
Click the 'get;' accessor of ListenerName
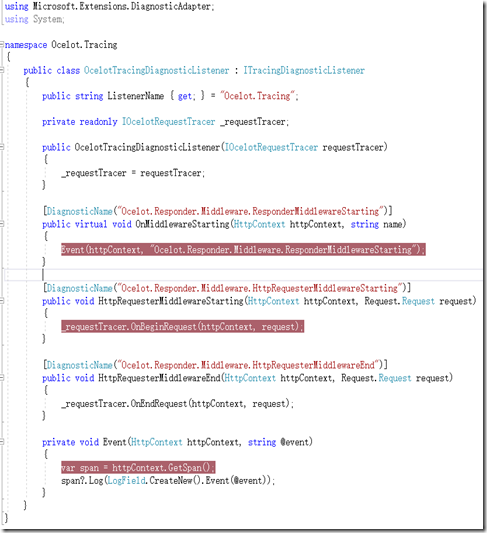coord(187,96)
